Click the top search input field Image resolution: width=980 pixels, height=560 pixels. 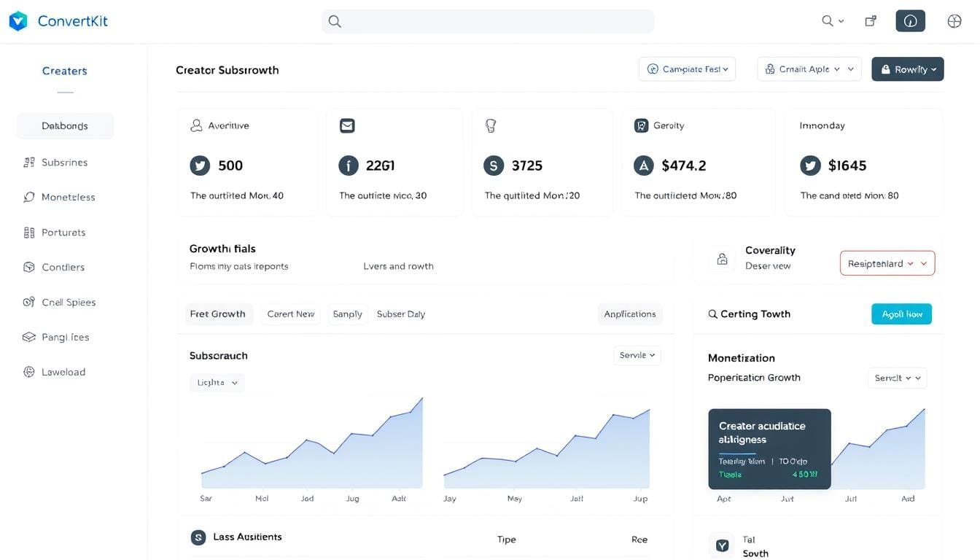tap(488, 21)
